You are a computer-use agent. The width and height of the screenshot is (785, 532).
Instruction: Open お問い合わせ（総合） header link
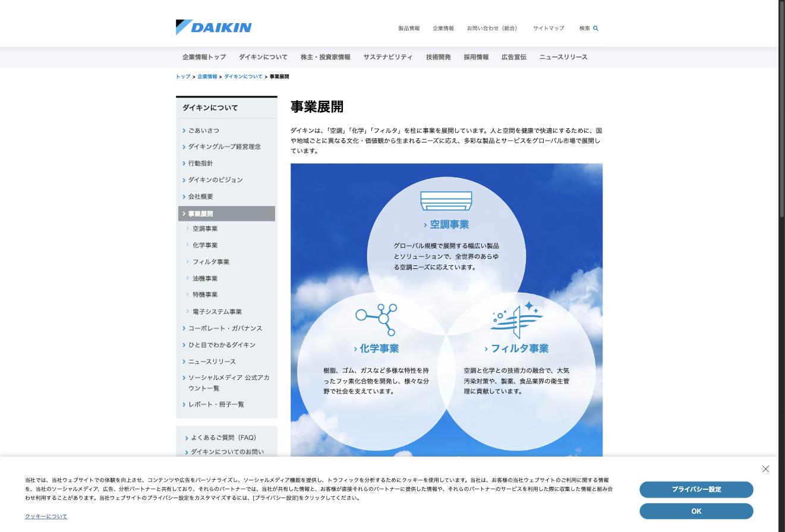click(x=493, y=28)
